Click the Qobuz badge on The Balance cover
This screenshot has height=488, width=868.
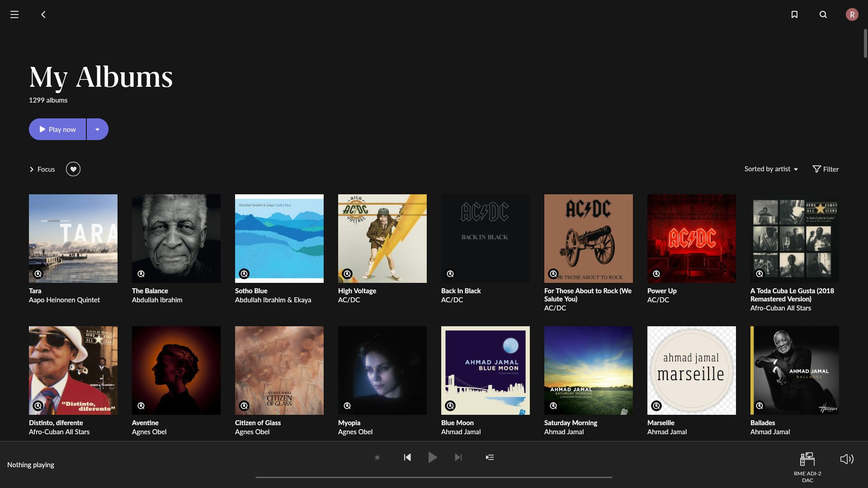pyautogui.click(x=141, y=273)
